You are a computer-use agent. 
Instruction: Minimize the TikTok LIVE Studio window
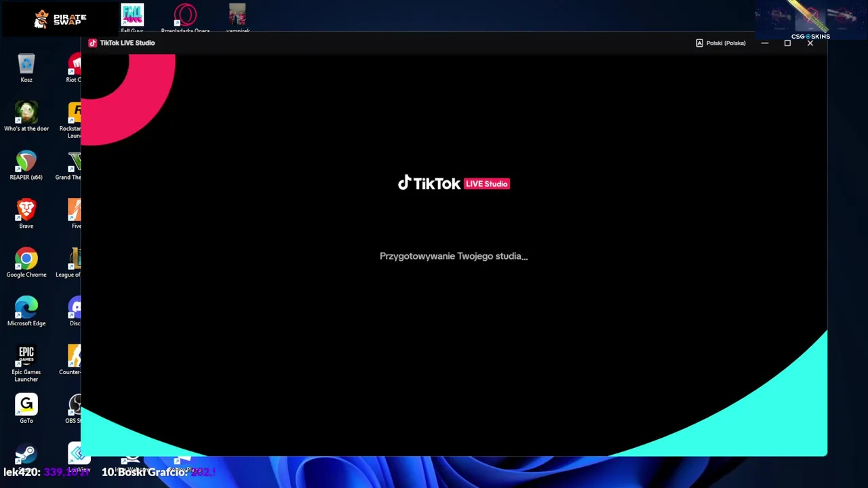point(765,43)
